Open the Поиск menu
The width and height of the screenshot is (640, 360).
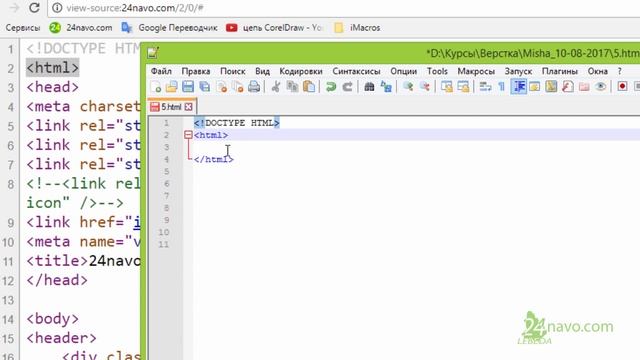tap(233, 71)
